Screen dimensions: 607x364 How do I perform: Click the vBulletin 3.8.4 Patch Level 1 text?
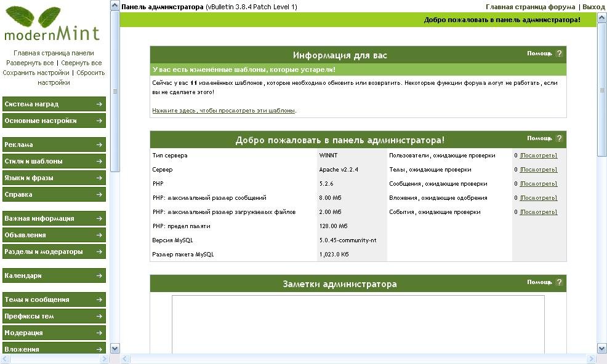pyautogui.click(x=252, y=7)
